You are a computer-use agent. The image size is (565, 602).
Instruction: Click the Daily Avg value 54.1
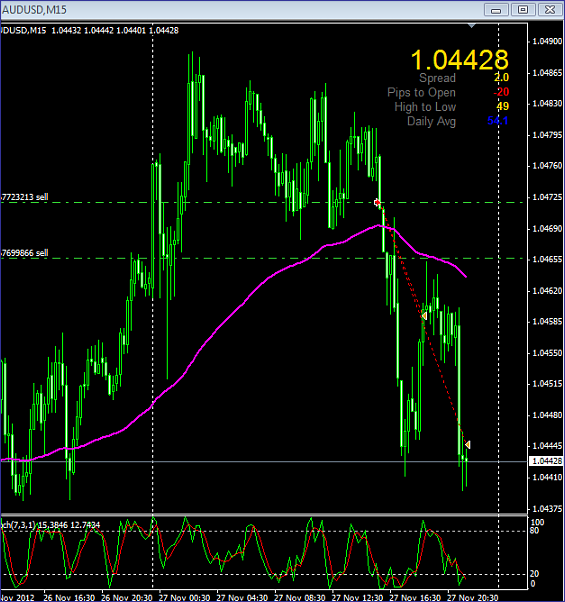(497, 121)
